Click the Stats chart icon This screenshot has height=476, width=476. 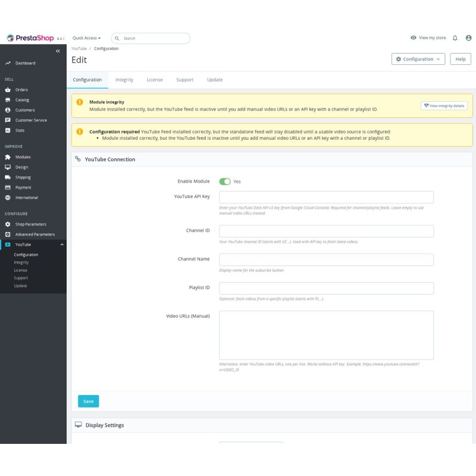click(x=8, y=130)
